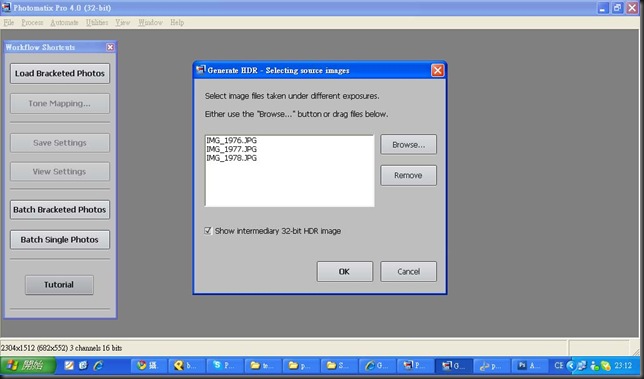Click Batch Bracketed Photos button
644x379 pixels.
tap(60, 209)
